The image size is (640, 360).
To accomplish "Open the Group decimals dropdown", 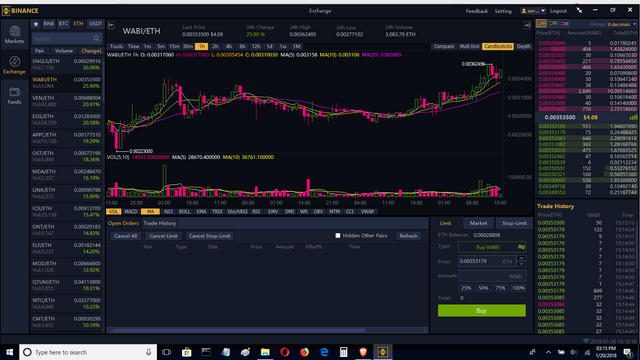I will pos(622,24).
